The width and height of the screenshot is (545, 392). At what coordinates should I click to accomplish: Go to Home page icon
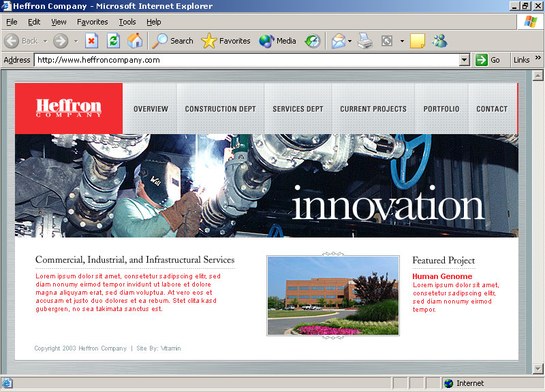135,41
